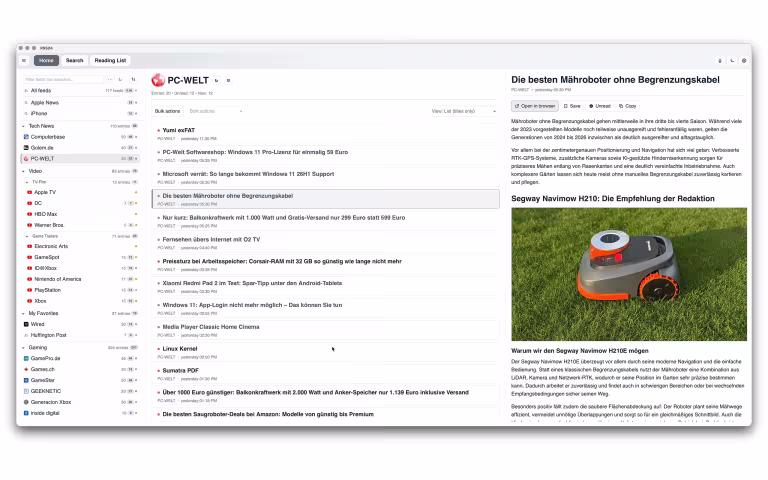The width and height of the screenshot is (768, 480).
Task: Copy the article using Copy button
Action: click(628, 105)
